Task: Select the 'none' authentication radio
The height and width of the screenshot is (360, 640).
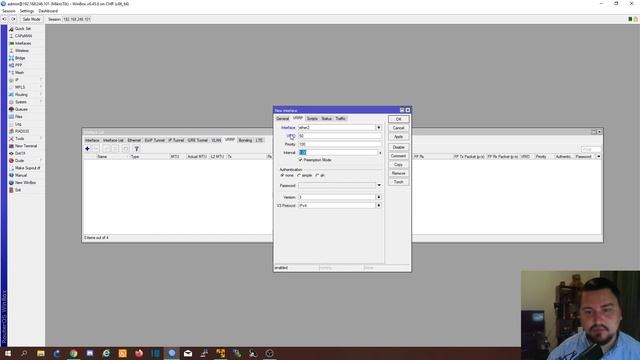Action: [x=282, y=176]
